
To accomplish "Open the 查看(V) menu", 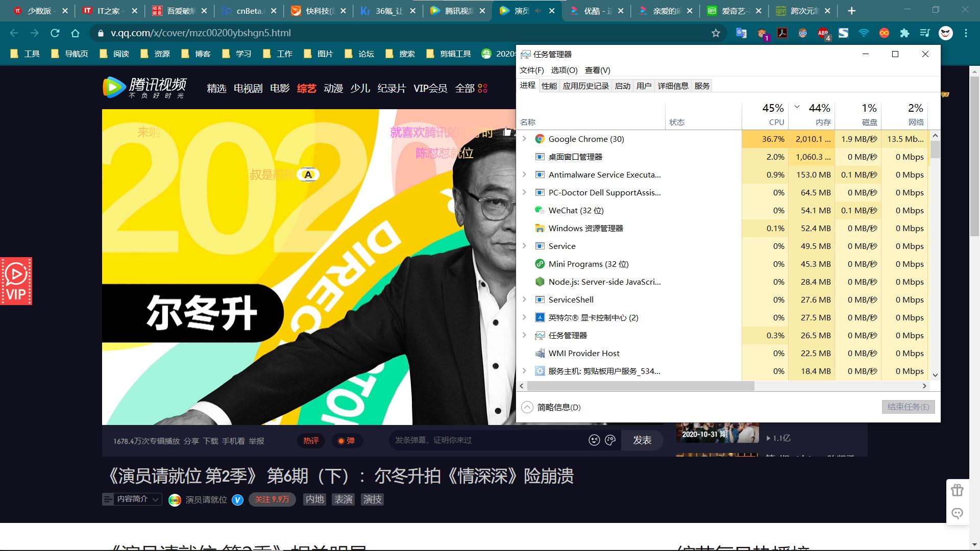I will point(597,70).
